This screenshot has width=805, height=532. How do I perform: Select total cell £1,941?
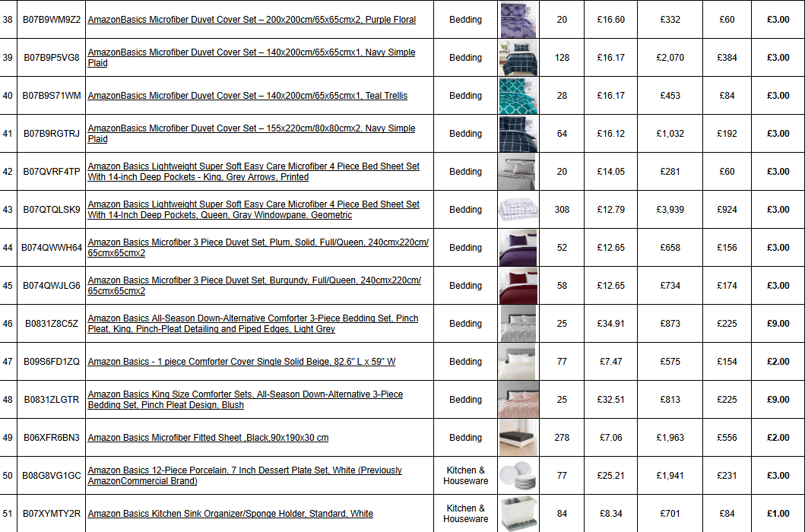point(670,476)
